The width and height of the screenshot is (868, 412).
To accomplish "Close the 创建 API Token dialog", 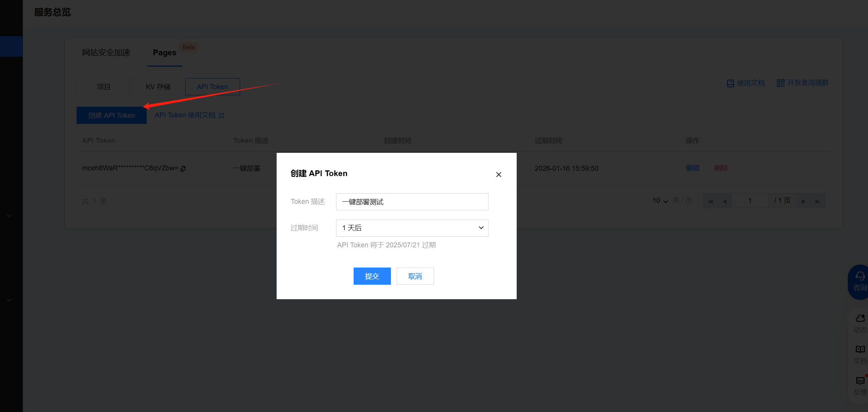I will tap(498, 175).
